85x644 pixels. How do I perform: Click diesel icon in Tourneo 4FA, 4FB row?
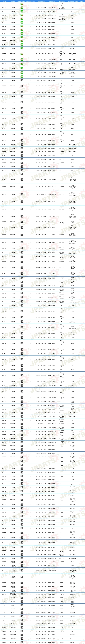[x=22, y=583]
